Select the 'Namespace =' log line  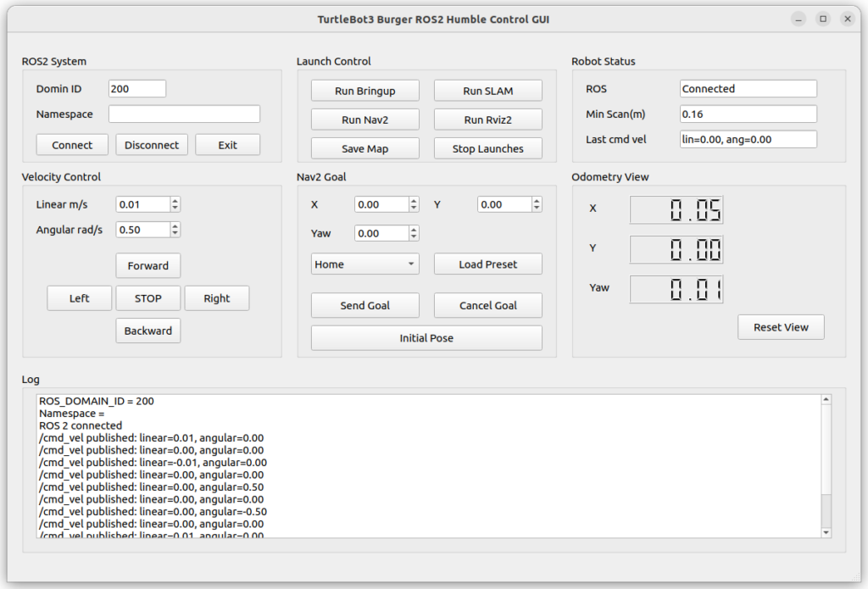point(71,413)
